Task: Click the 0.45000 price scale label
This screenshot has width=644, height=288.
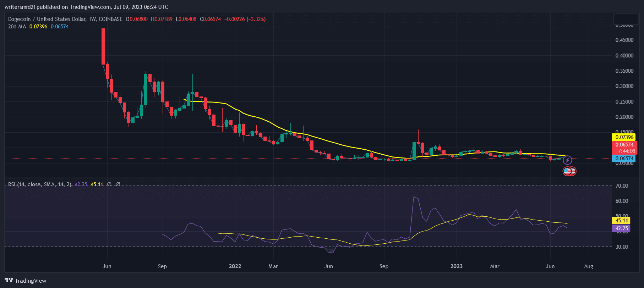Action: (624, 40)
